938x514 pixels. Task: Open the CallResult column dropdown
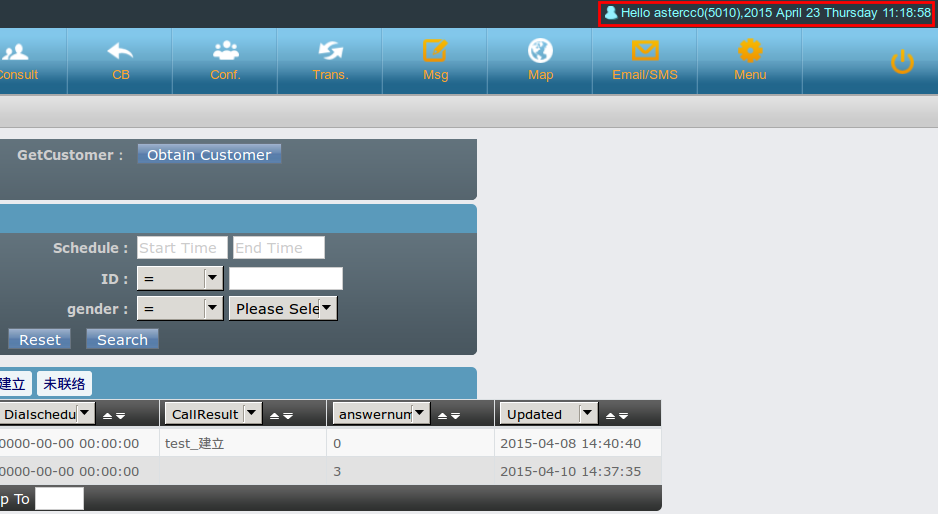click(x=252, y=414)
